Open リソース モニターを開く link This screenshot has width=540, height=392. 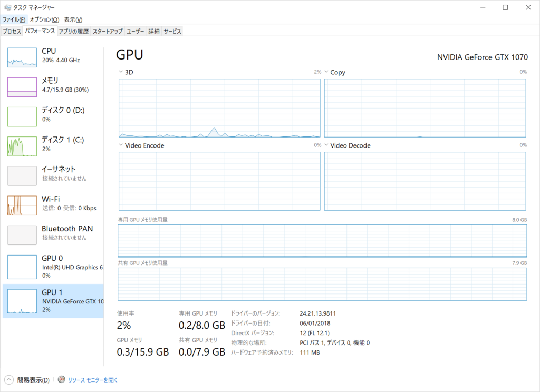(93, 380)
